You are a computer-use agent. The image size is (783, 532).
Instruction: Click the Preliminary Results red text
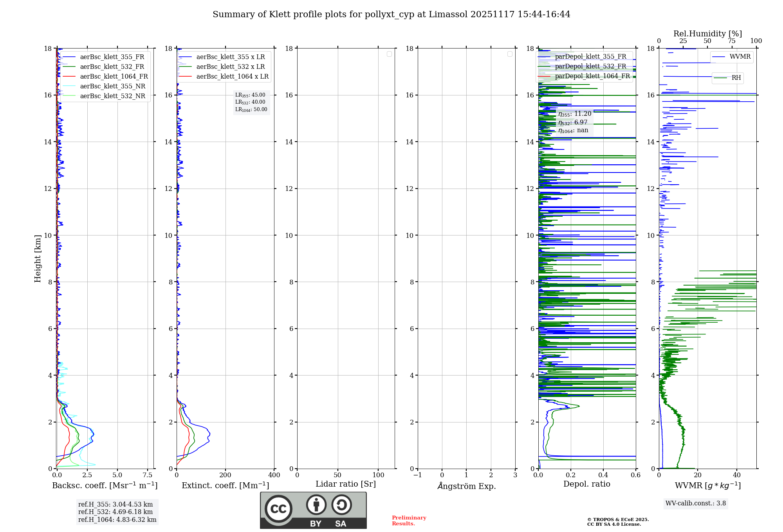point(409,521)
